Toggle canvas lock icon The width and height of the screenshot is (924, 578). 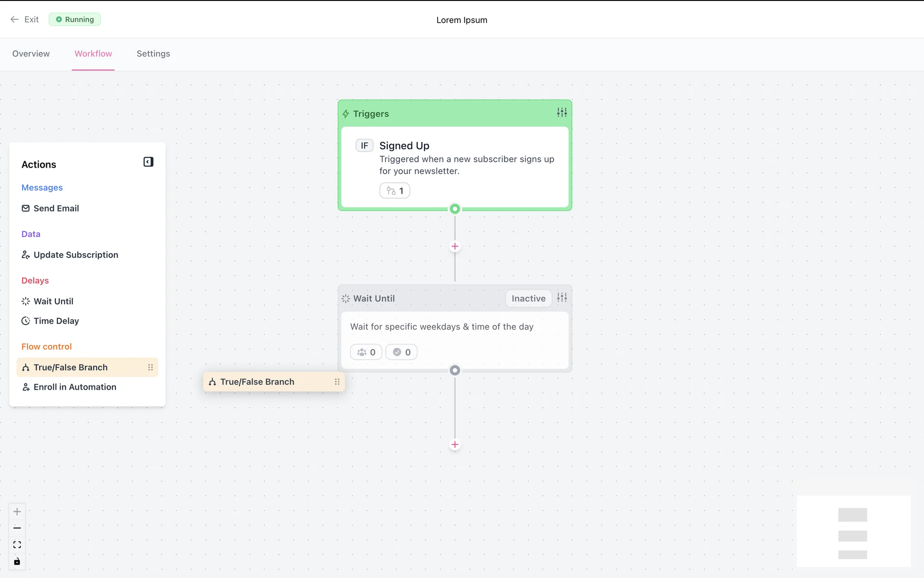(17, 562)
